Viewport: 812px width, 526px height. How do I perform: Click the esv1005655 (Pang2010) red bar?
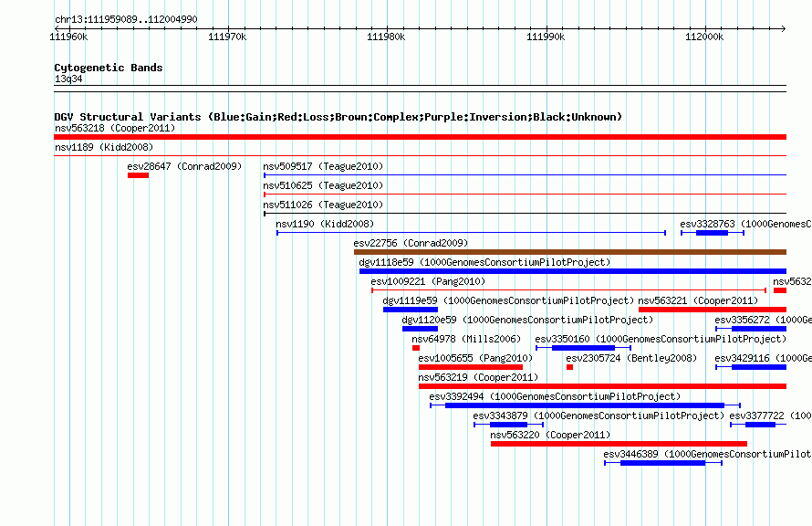click(x=471, y=367)
